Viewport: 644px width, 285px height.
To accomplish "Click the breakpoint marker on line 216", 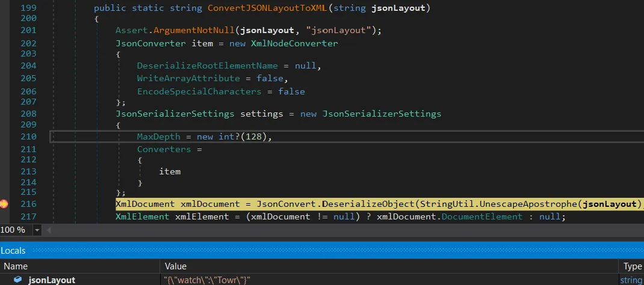I will coord(4,204).
